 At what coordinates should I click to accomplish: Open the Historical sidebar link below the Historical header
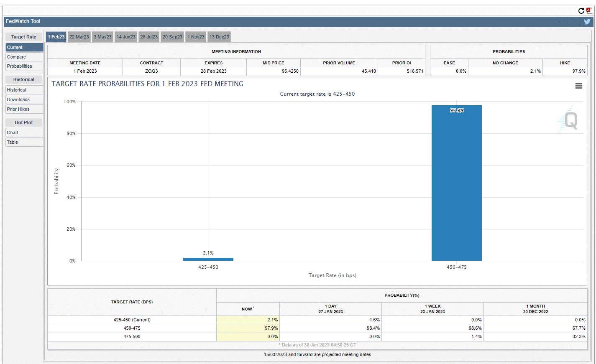[x=24, y=90]
